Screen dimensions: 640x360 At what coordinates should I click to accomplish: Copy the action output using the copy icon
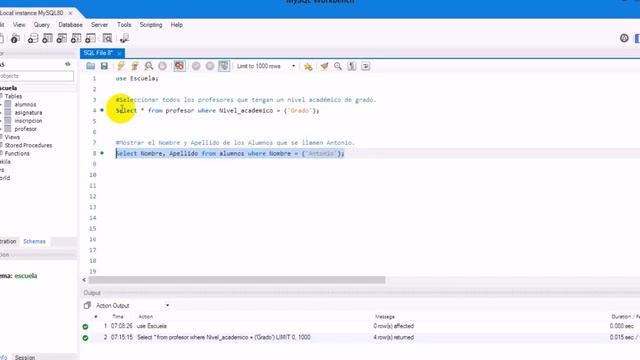tap(87, 305)
